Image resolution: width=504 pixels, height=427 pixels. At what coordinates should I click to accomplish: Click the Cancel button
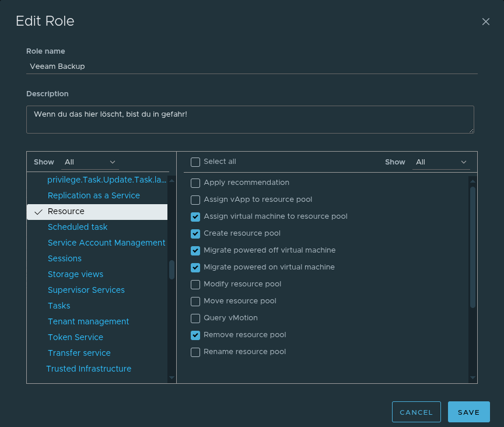pyautogui.click(x=416, y=412)
